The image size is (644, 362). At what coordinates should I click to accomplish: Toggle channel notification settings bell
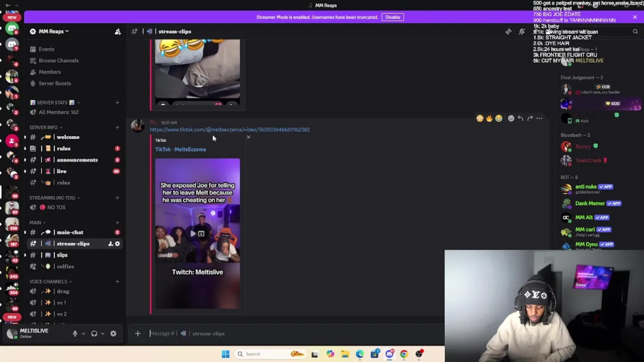point(522,32)
